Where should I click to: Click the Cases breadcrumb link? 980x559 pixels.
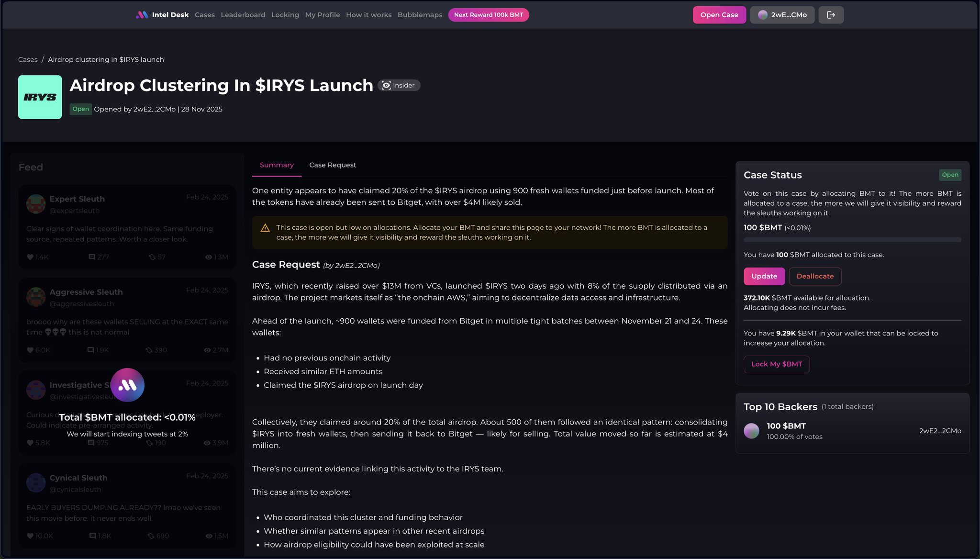(x=28, y=60)
